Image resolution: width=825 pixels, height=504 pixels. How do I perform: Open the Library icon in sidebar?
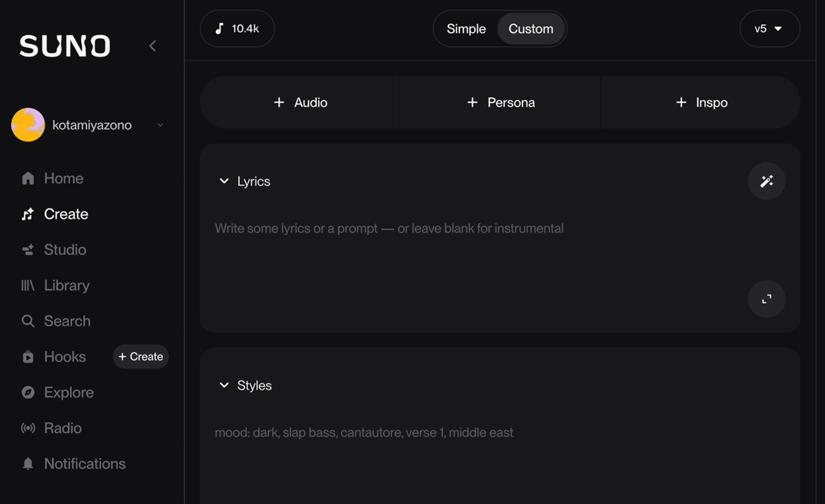pos(28,285)
